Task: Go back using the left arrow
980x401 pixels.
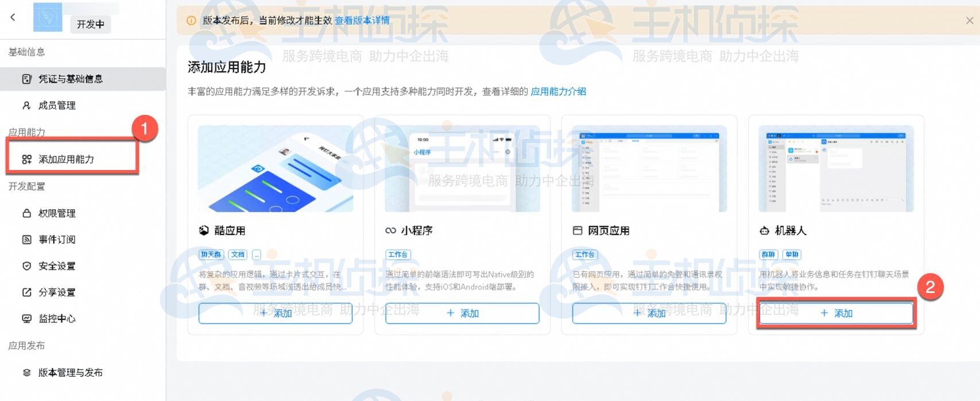Action: 13,17
